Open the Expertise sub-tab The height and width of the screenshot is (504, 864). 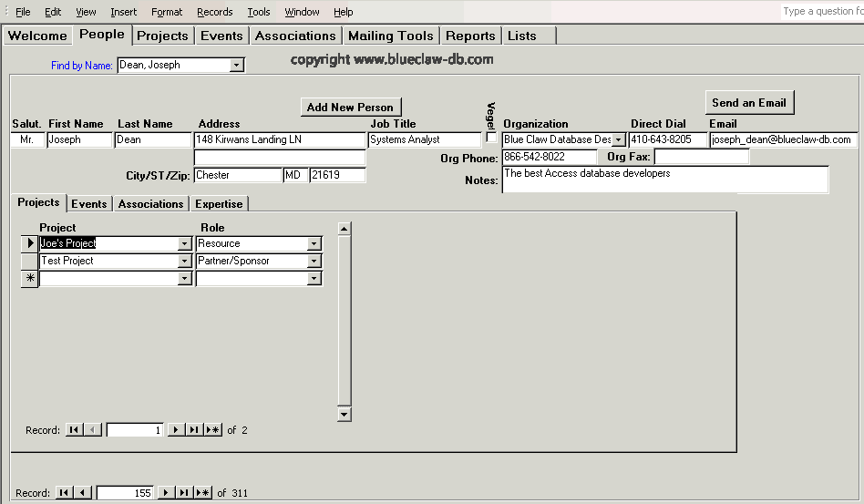[x=219, y=204]
